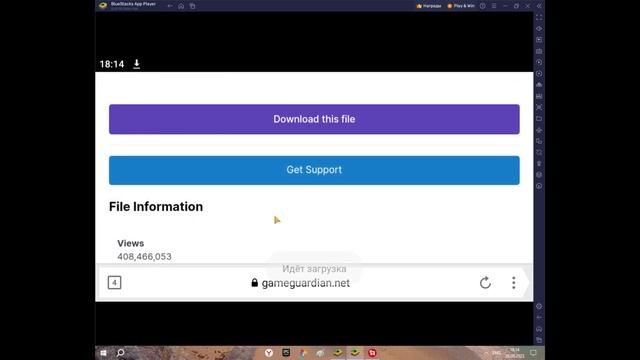The height and width of the screenshot is (360, 640).
Task: Open BlueStacks help question mark icon
Action: coord(482,6)
